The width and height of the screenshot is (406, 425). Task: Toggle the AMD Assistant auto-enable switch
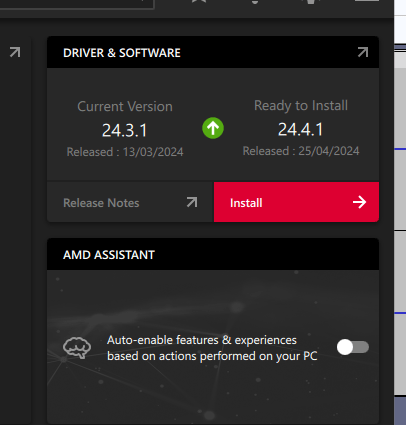coord(353,347)
